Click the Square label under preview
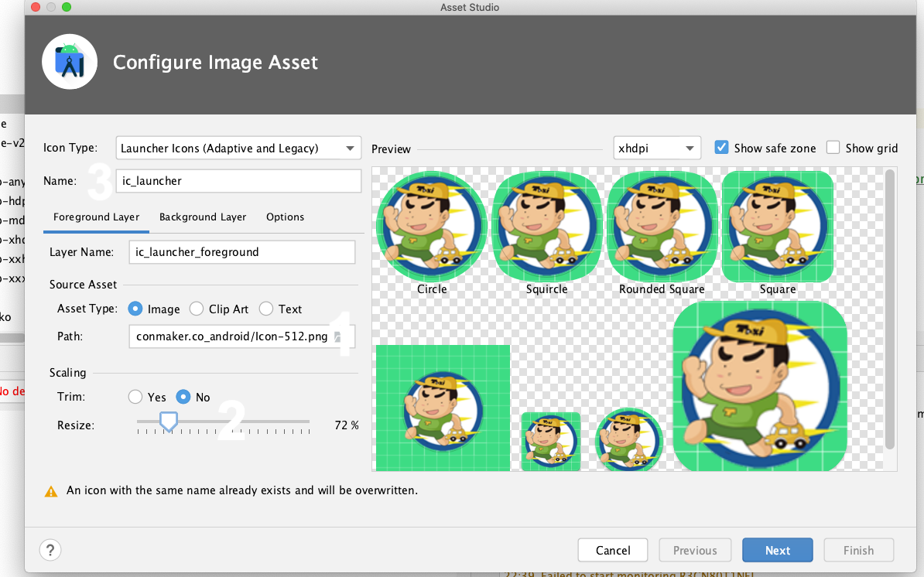 coord(777,289)
